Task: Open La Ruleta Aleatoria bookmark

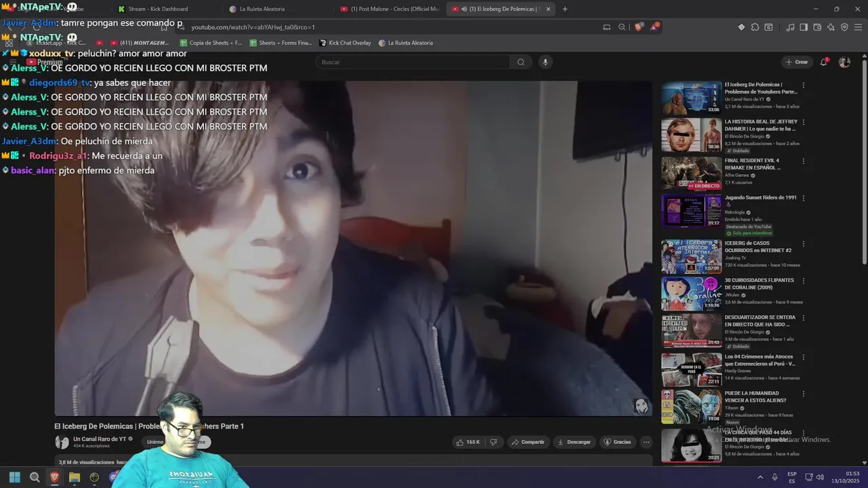Action: click(406, 43)
